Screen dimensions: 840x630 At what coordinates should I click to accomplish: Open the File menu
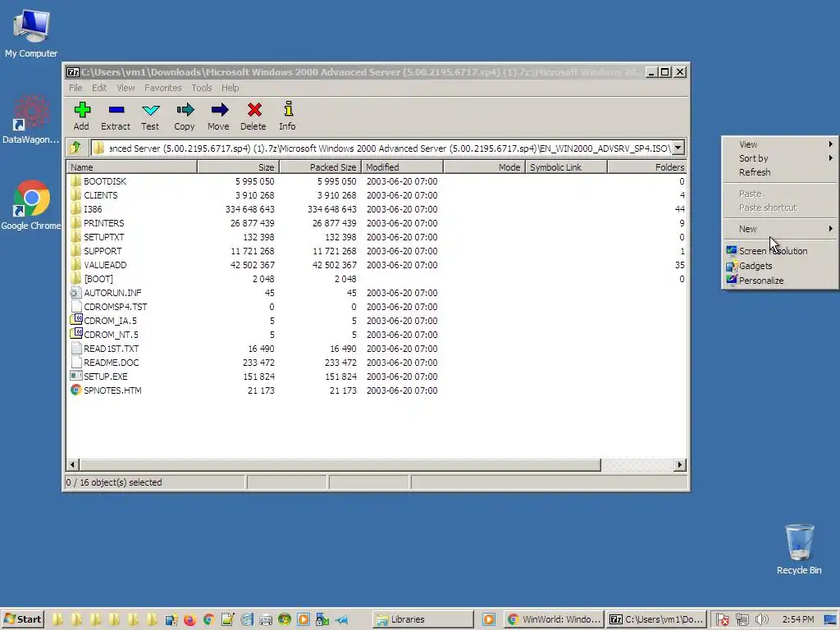(75, 88)
